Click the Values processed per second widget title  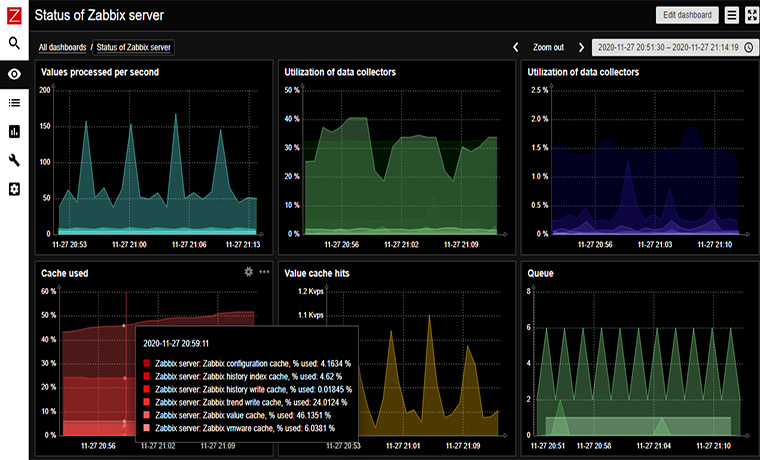pos(99,72)
